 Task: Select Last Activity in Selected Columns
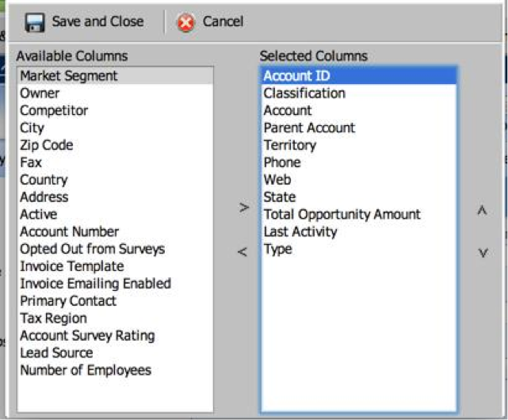click(359, 231)
